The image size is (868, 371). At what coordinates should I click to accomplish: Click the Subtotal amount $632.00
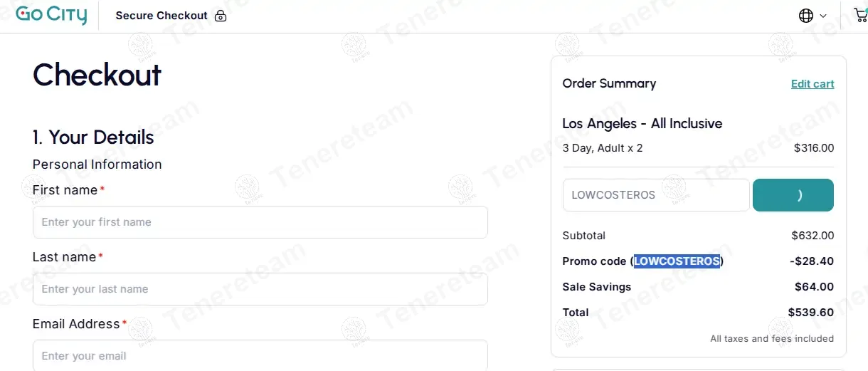[x=813, y=236]
